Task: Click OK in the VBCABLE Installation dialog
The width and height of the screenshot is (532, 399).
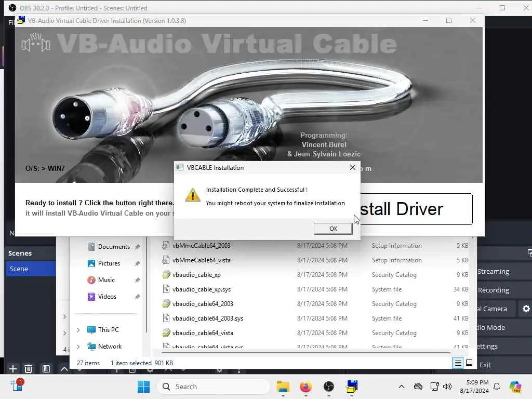Action: [x=333, y=229]
